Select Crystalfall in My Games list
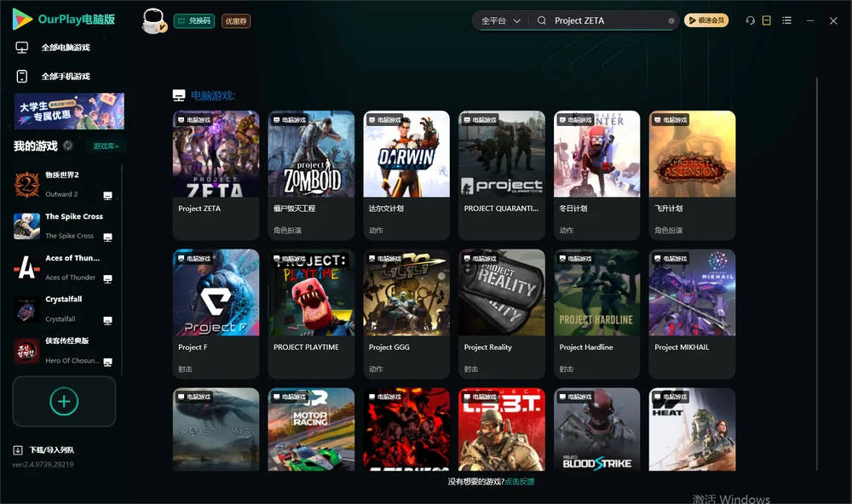The width and height of the screenshot is (852, 504). coord(64,309)
